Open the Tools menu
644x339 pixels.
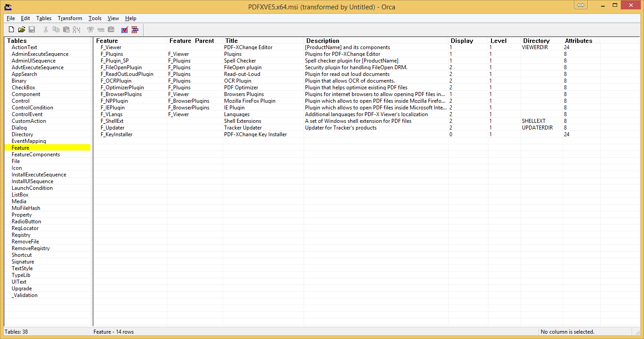tap(94, 18)
